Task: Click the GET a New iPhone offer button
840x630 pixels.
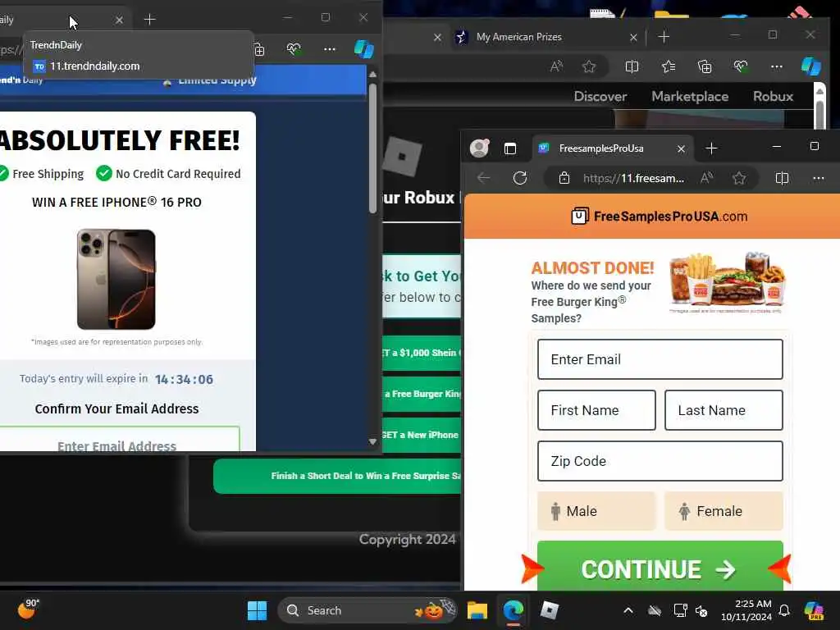Action: [x=422, y=435]
